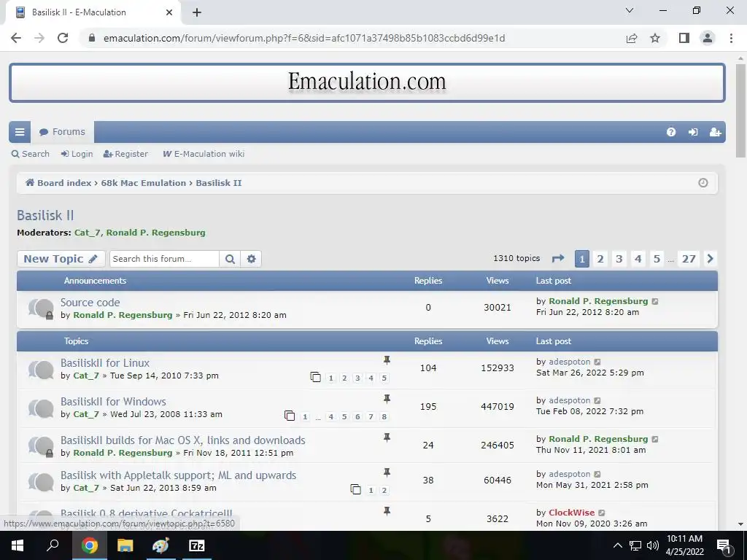Share this page from the address bar
Image resolution: width=747 pixels, height=560 pixels.
click(632, 38)
